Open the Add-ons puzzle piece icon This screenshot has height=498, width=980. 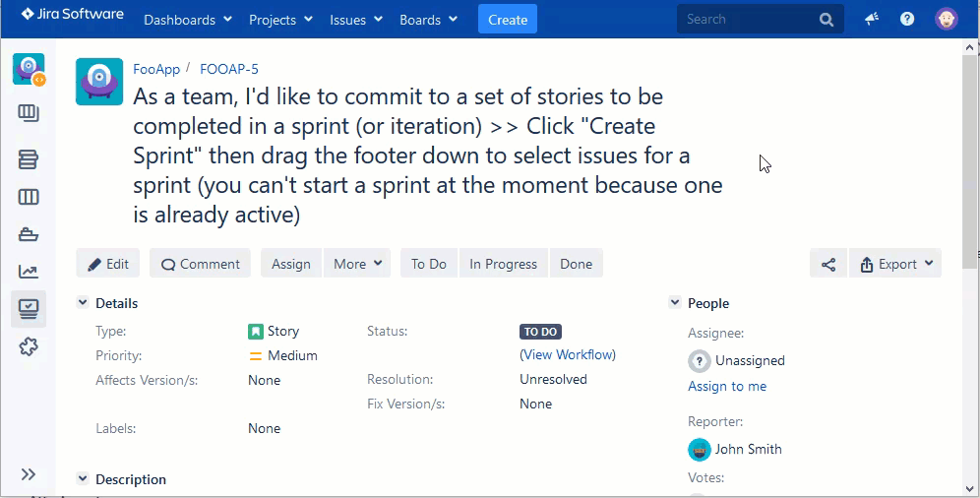tap(29, 346)
